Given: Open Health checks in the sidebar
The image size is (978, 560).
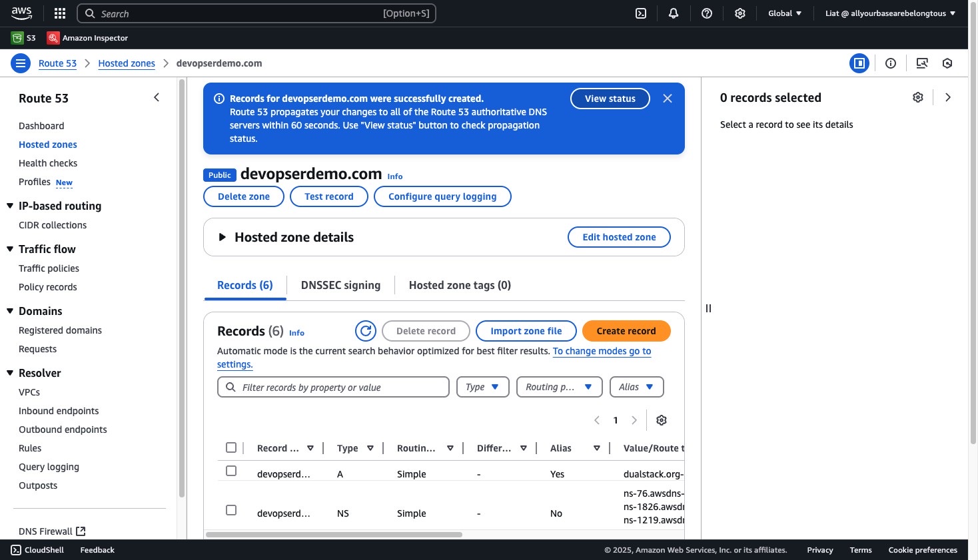Looking at the screenshot, I should [x=48, y=163].
